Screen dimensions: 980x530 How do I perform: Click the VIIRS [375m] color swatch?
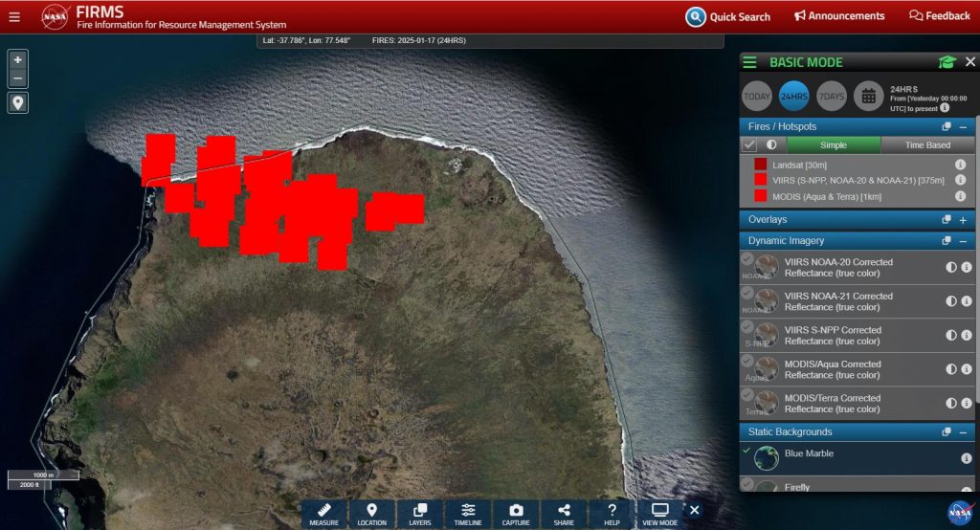(x=760, y=179)
